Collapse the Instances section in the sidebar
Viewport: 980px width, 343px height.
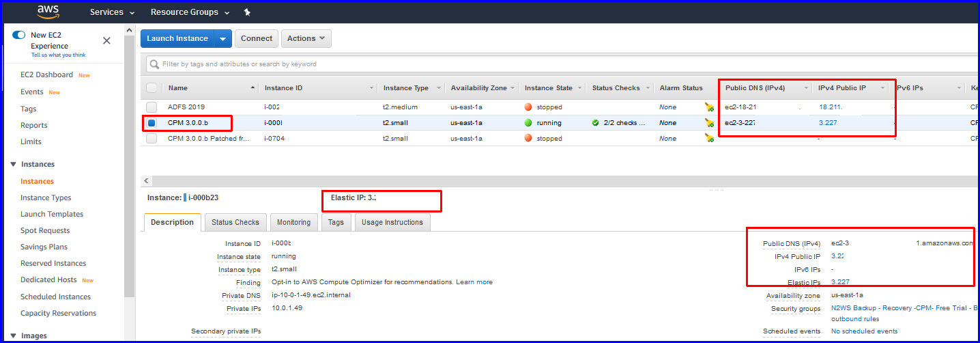click(x=14, y=165)
